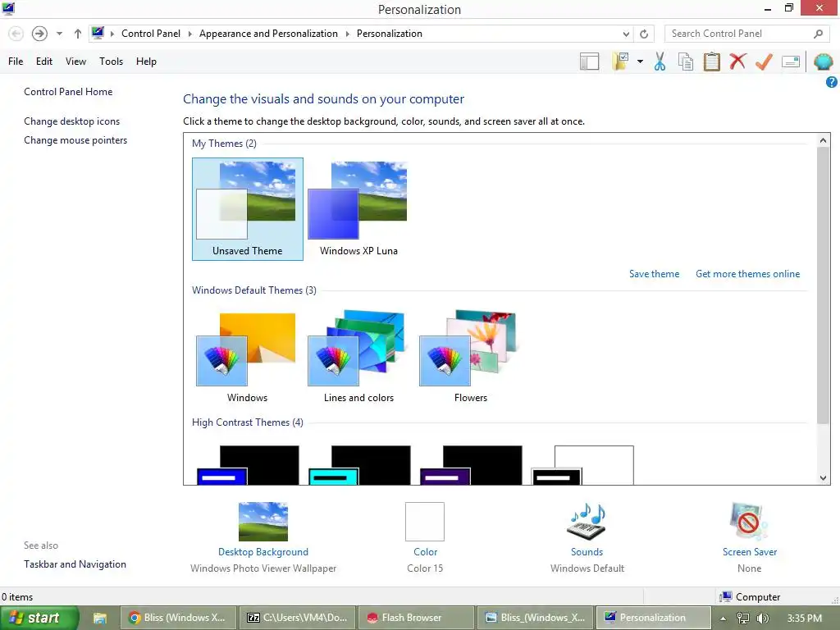
Task: Click the navigation pane layout icon in toolbar
Action: pyautogui.click(x=589, y=62)
